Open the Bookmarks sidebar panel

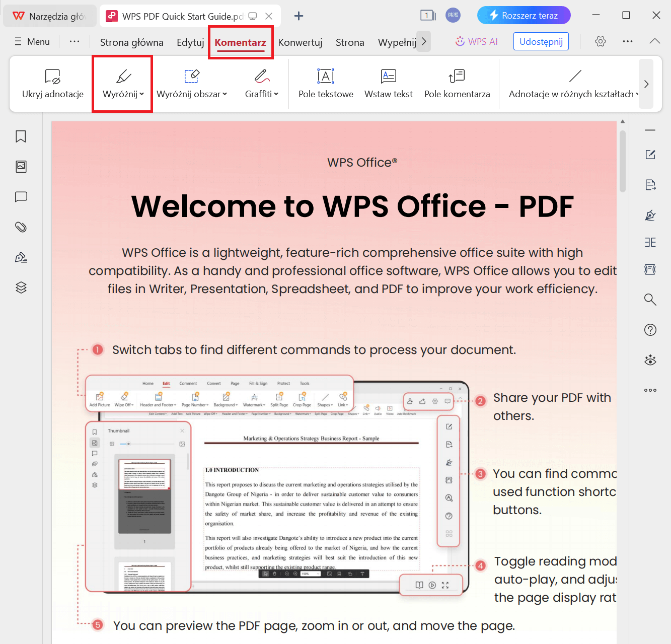[x=21, y=136]
